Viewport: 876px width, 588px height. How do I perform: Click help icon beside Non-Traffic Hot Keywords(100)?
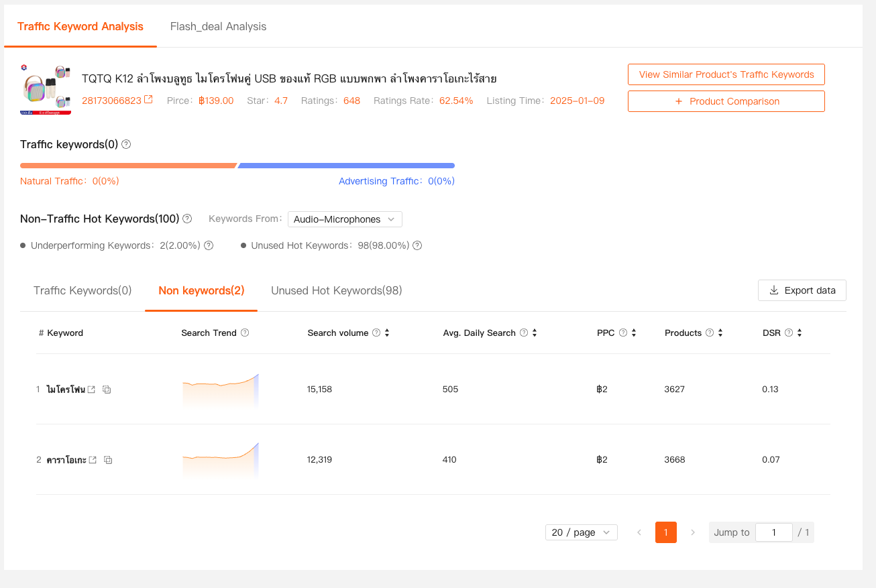pyautogui.click(x=187, y=219)
